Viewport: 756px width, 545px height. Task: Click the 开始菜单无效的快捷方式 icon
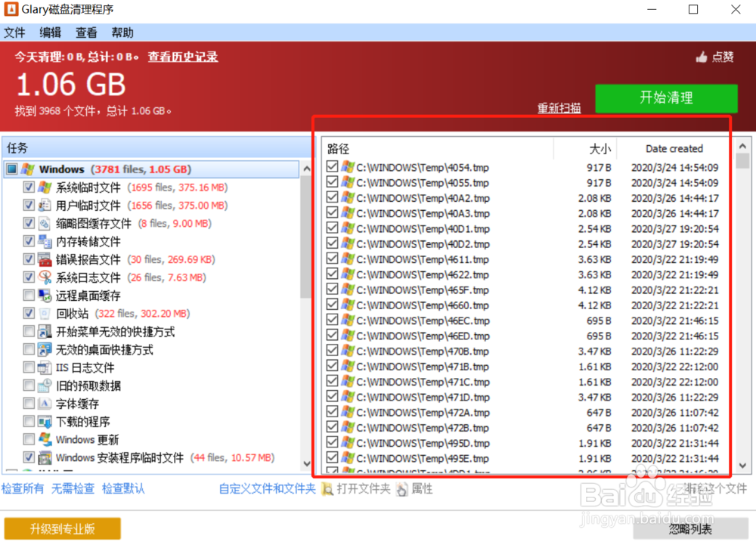click(45, 332)
